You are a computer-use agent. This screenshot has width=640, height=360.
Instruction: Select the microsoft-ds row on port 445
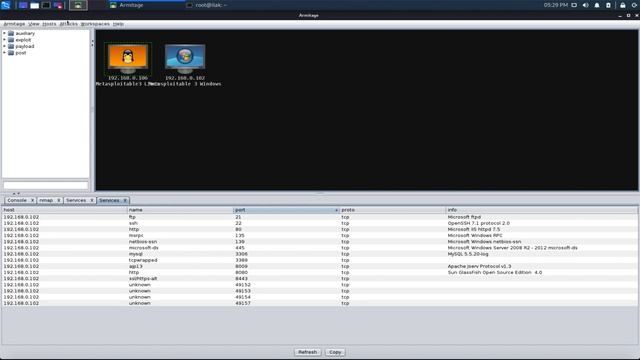pos(319,248)
